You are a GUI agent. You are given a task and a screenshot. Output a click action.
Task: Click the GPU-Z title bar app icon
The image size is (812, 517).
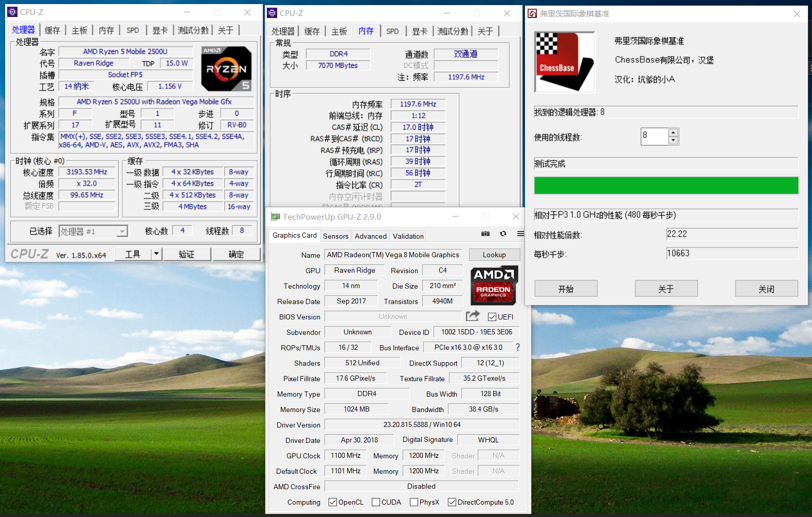pos(276,217)
